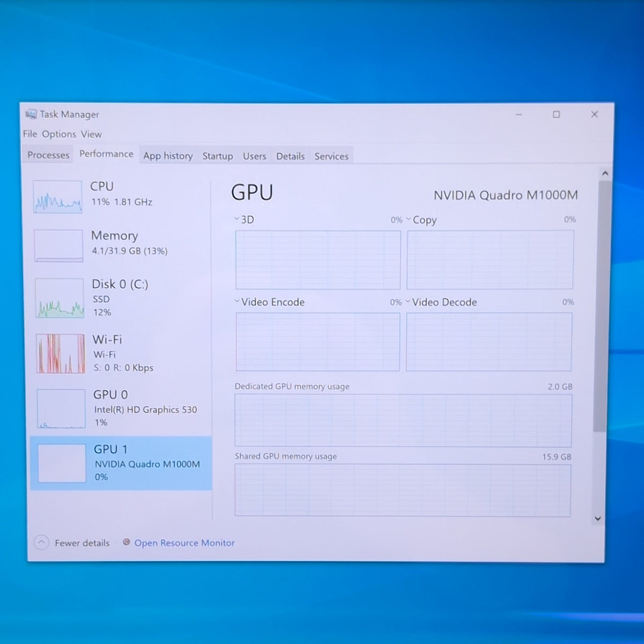Click the Open Resource Monitor link
This screenshot has height=644, width=644.
[x=184, y=543]
